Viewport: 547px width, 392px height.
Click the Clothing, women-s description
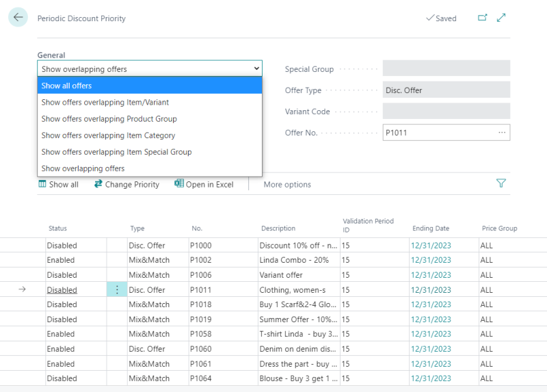point(293,289)
